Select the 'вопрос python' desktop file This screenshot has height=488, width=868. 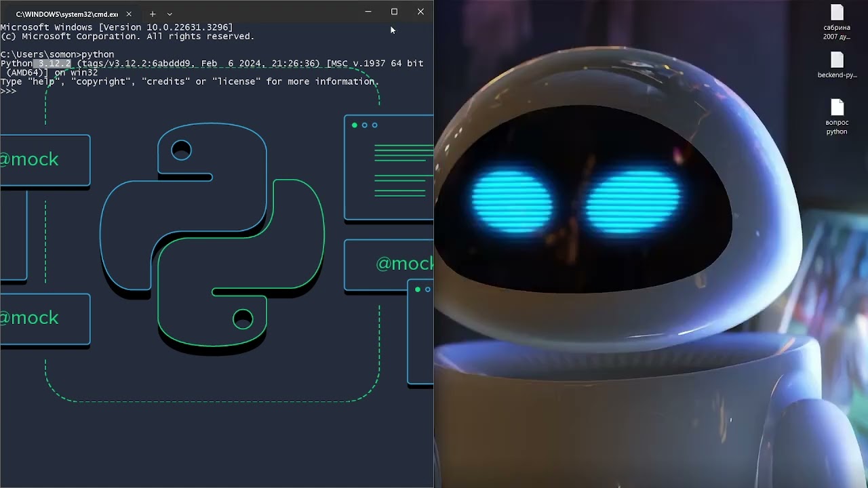[837, 117]
